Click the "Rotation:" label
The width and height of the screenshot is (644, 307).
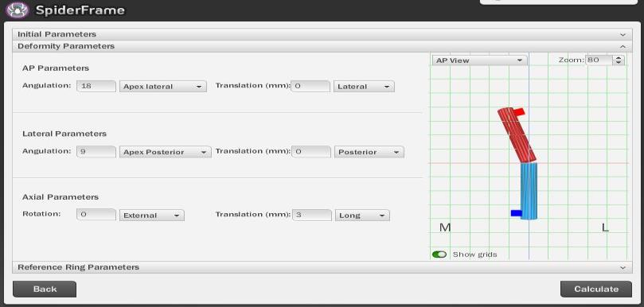tap(41, 214)
